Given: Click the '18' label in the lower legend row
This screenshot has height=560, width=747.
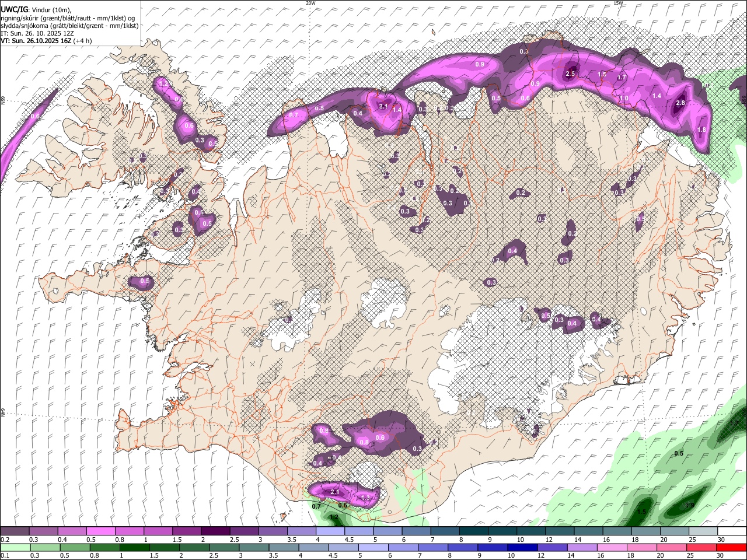Looking at the screenshot, I should 630,555.
